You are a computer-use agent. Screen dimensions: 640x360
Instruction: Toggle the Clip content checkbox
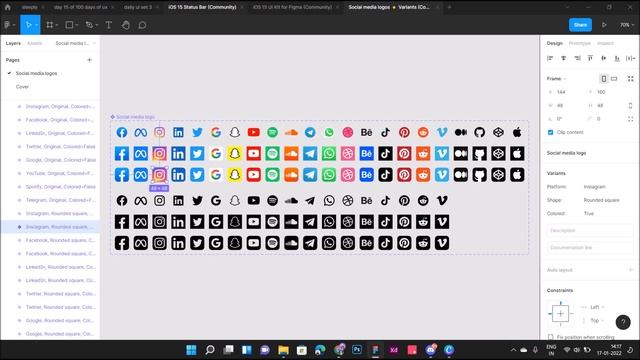(550, 132)
